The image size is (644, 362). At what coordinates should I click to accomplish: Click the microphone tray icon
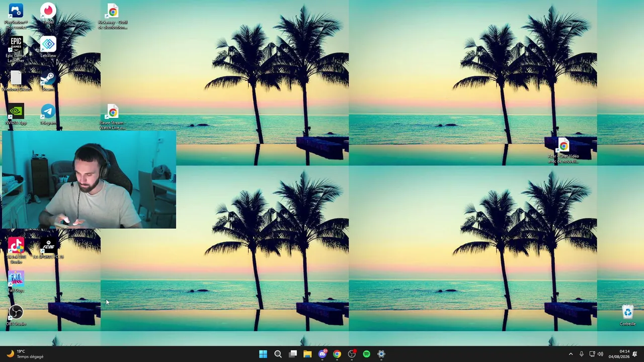582,354
